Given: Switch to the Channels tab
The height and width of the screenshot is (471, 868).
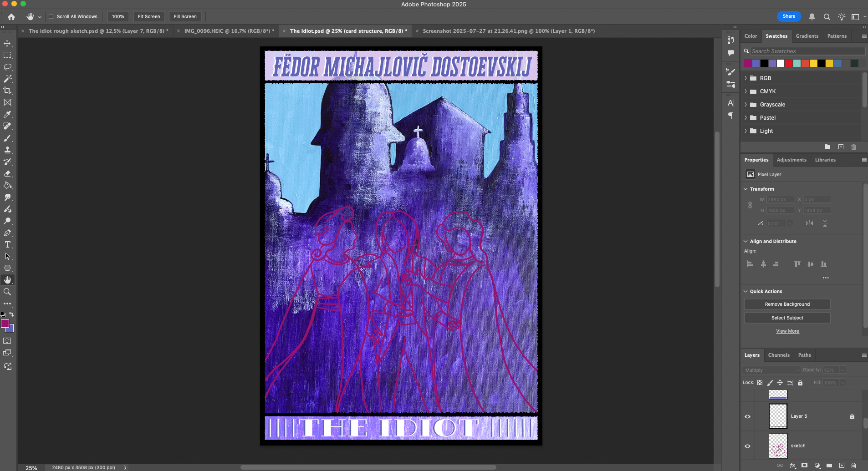Looking at the screenshot, I should [x=779, y=355].
